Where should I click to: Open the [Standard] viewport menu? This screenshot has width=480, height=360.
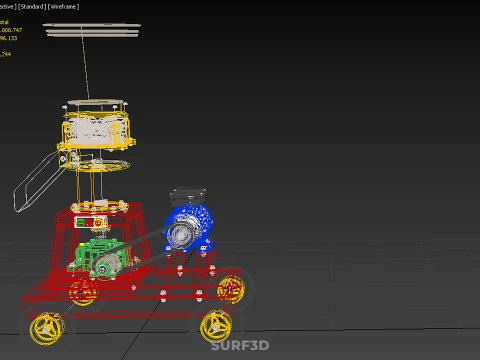coord(32,7)
